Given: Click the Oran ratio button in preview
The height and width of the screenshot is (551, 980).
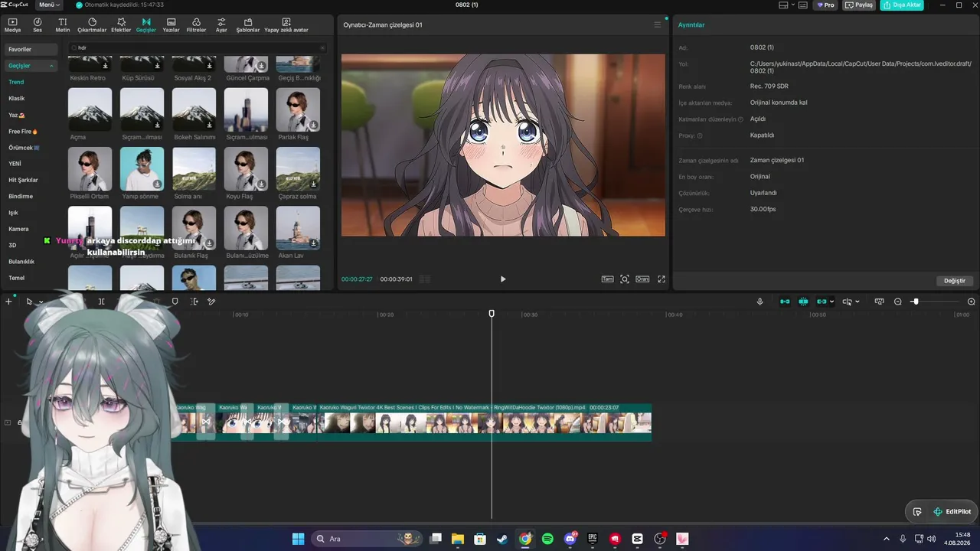Looking at the screenshot, I should pyautogui.click(x=642, y=279).
